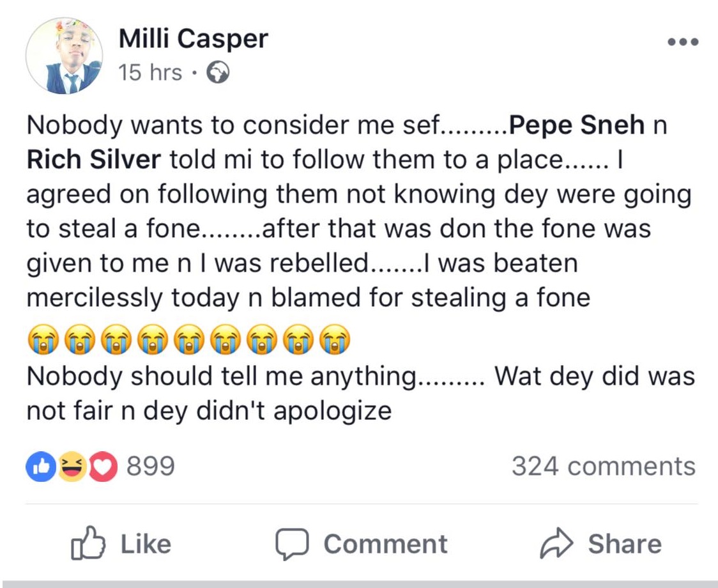The height and width of the screenshot is (588, 718).
Task: Click the "15 hrs" post timestamp
Action: tap(150, 73)
